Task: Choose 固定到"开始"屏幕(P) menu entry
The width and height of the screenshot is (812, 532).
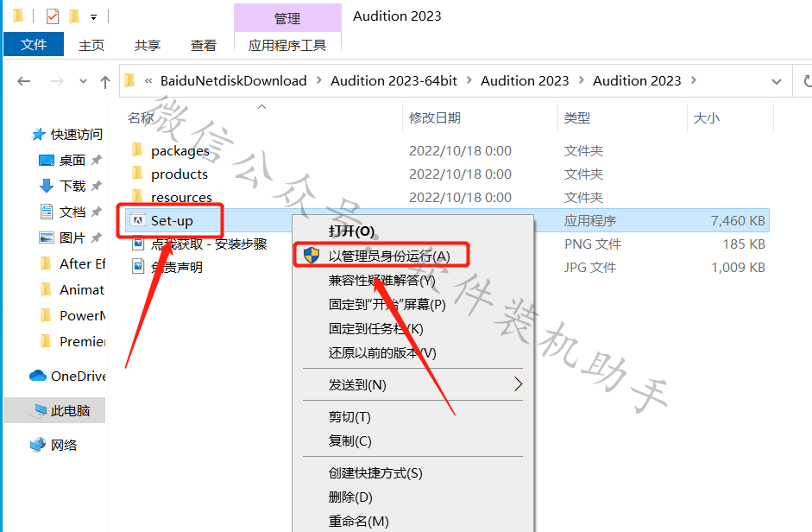Action: (387, 304)
